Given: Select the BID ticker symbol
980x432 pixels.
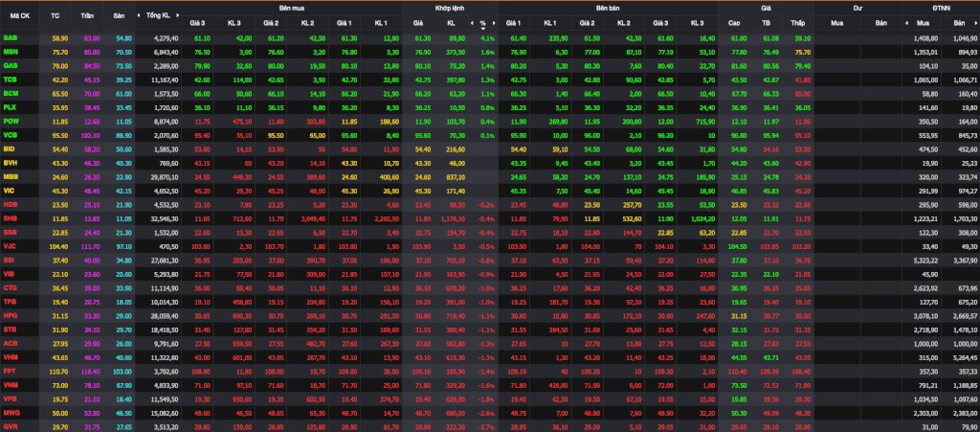Looking at the screenshot, I should click(x=9, y=148).
